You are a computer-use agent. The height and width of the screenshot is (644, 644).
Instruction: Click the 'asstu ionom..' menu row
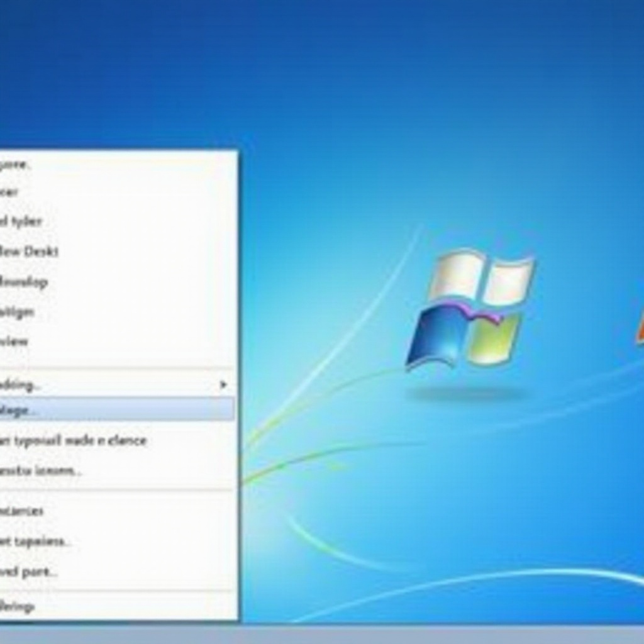tap(117, 470)
